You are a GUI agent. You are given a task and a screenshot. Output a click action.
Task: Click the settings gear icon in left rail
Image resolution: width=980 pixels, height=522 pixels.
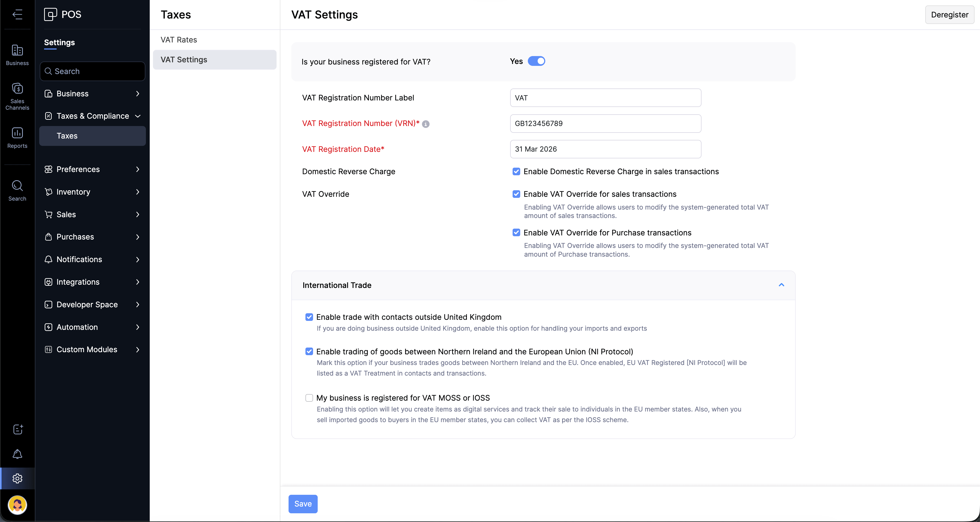[17, 478]
